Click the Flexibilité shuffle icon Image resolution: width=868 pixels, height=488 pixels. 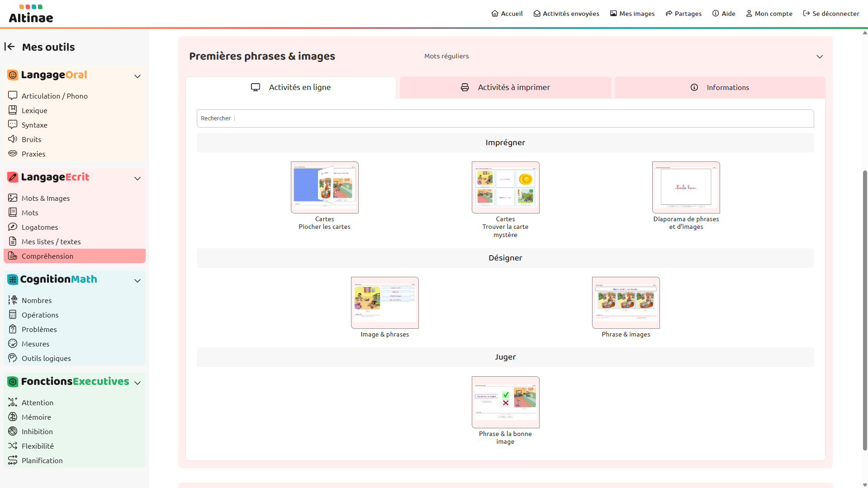click(13, 445)
